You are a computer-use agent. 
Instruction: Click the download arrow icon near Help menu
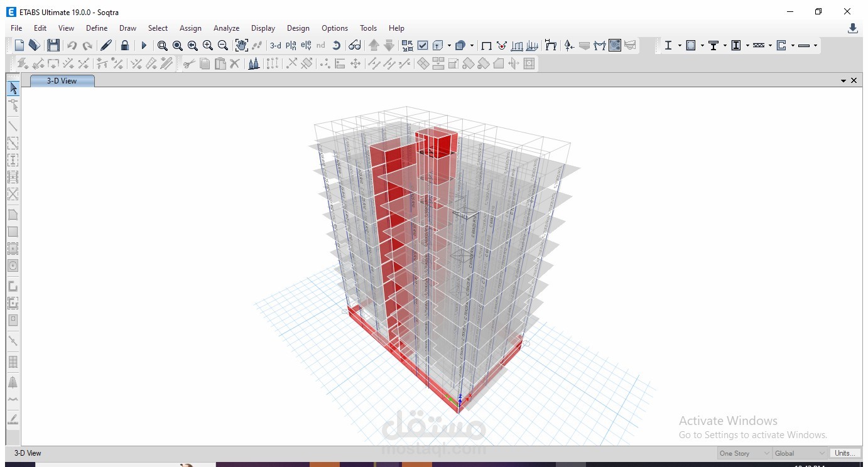point(852,28)
